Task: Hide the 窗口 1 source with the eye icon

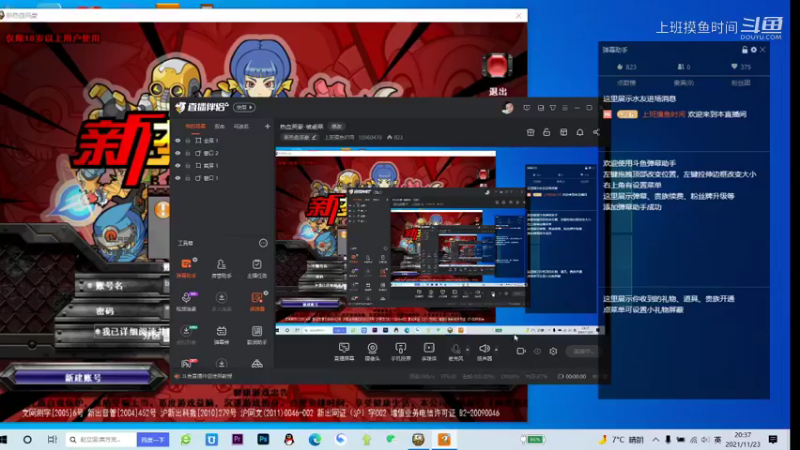Action: point(178,178)
